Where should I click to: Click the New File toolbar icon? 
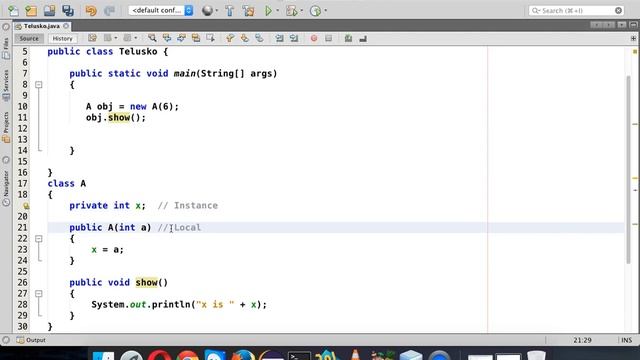click(x=13, y=11)
